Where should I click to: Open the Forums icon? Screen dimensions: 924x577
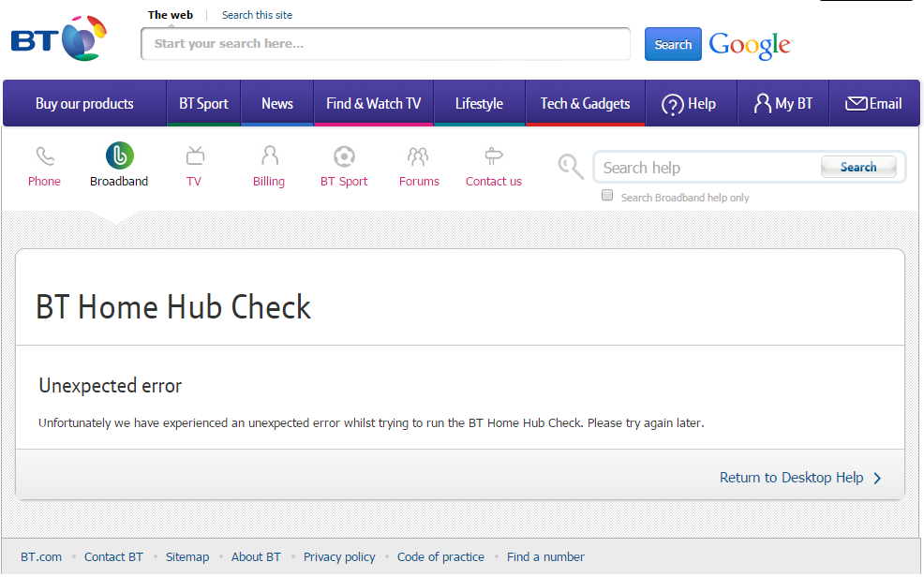tap(418, 156)
